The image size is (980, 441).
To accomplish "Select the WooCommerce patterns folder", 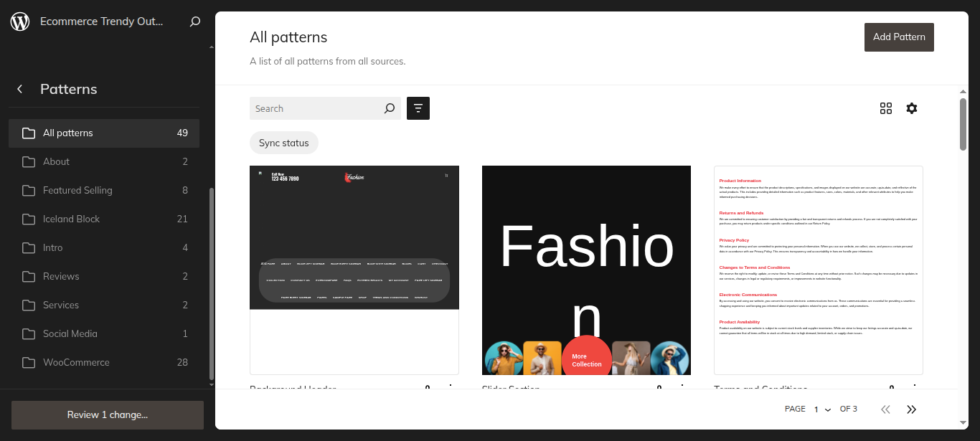I will pyautogui.click(x=104, y=362).
